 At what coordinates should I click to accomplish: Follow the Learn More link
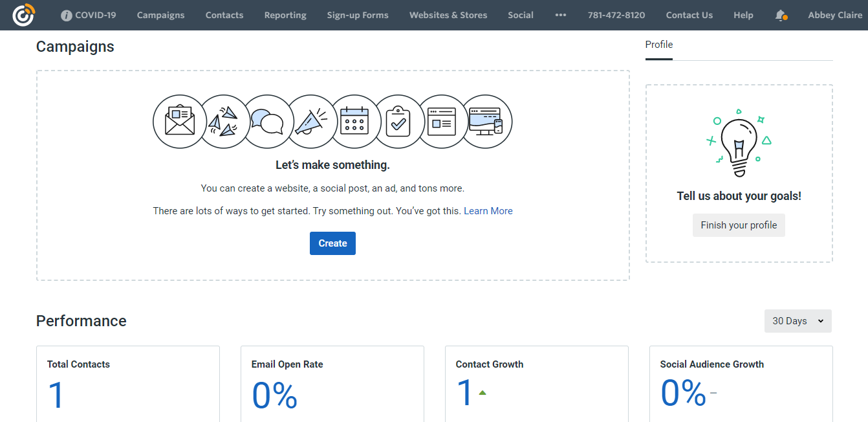coord(488,211)
